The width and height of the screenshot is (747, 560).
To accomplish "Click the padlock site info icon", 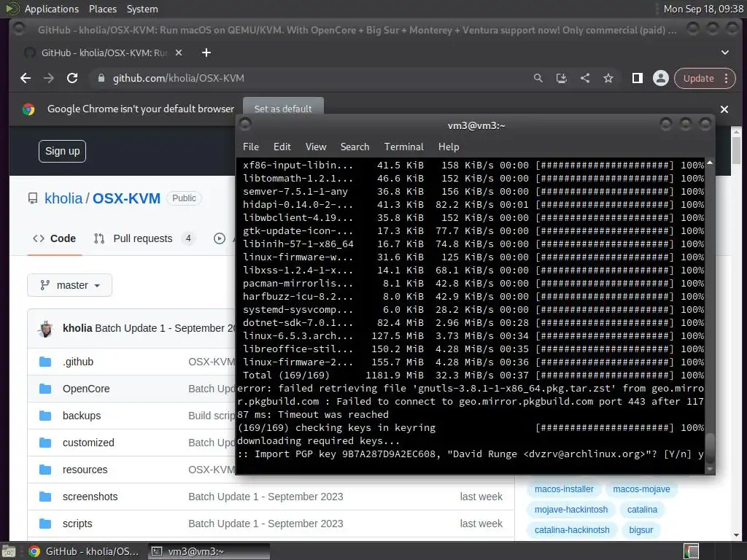I will coord(101,78).
